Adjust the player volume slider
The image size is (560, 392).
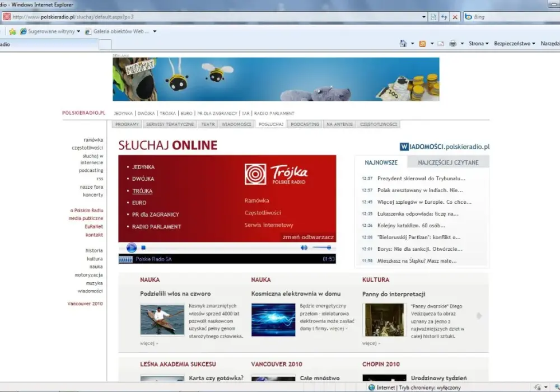(321, 248)
